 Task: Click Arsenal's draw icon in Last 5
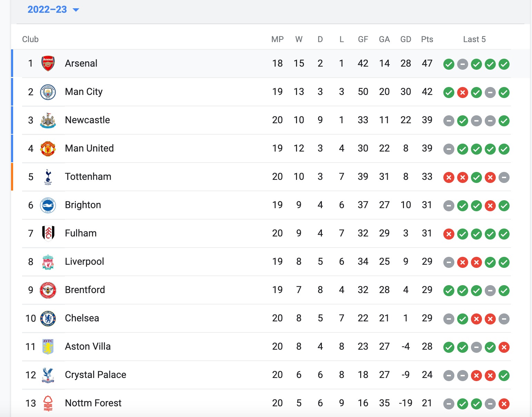pyautogui.click(x=463, y=64)
